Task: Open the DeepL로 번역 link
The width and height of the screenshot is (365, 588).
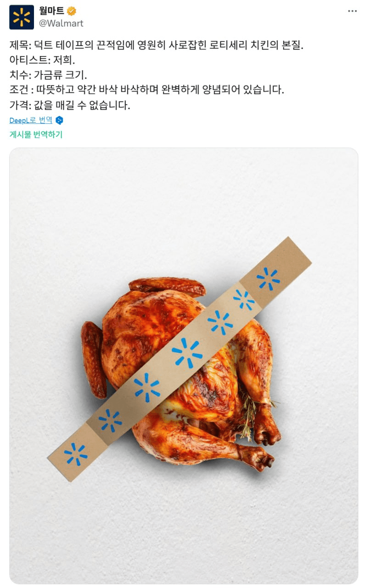Action: (x=31, y=120)
